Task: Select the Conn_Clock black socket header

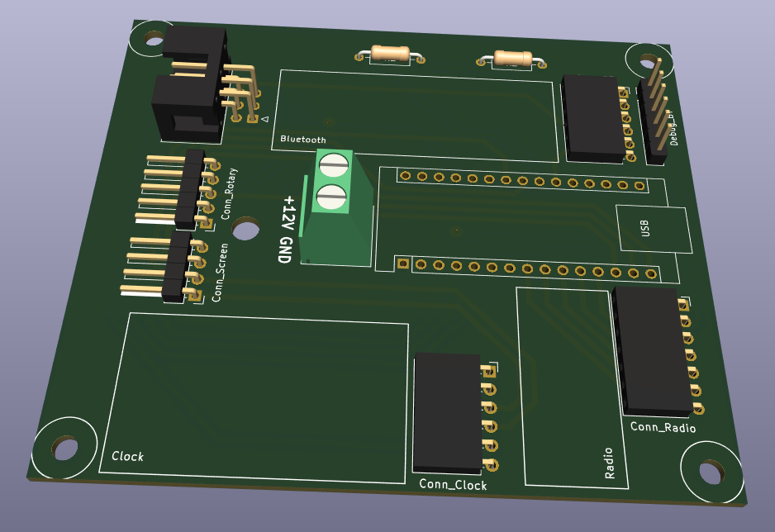Action: [447, 411]
